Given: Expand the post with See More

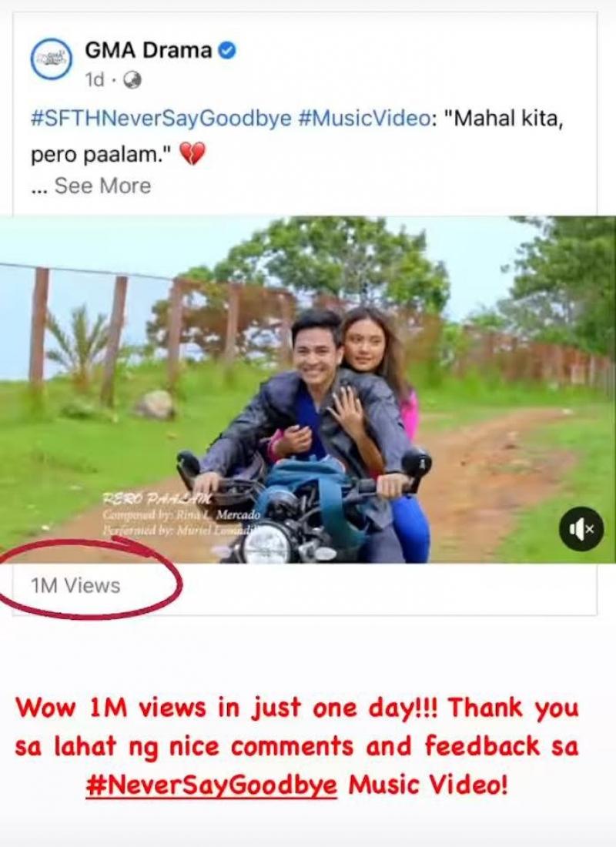Looking at the screenshot, I should point(102,186).
